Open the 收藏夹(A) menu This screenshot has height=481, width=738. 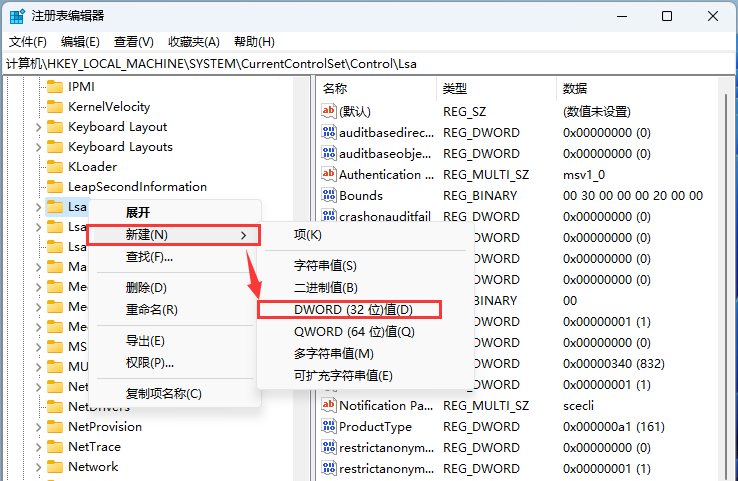[x=194, y=42]
